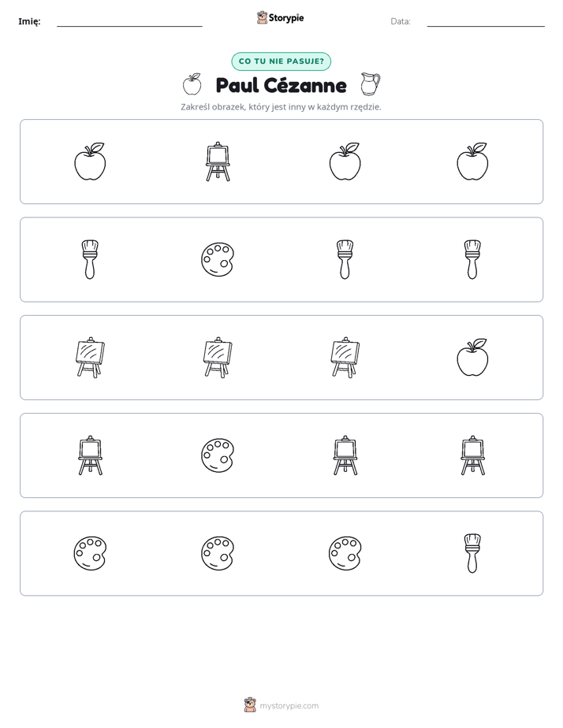Circle the easel in the first row

coord(218,162)
